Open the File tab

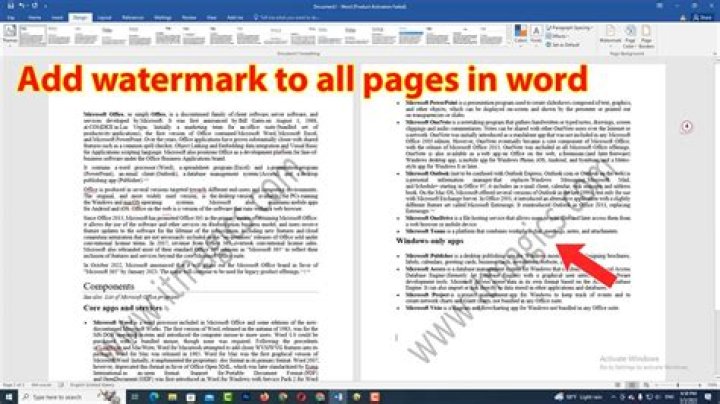(6, 15)
